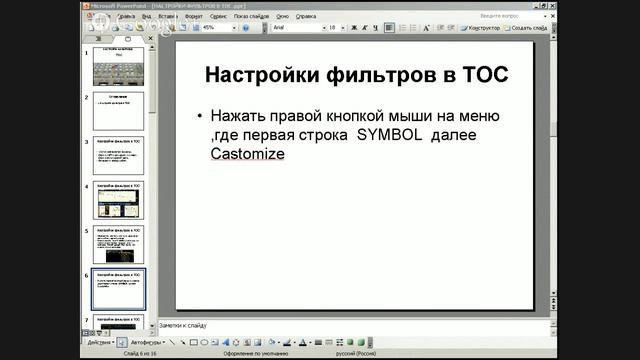Close the slide thumbnails pane
The height and width of the screenshot is (360, 640).
(x=150, y=38)
